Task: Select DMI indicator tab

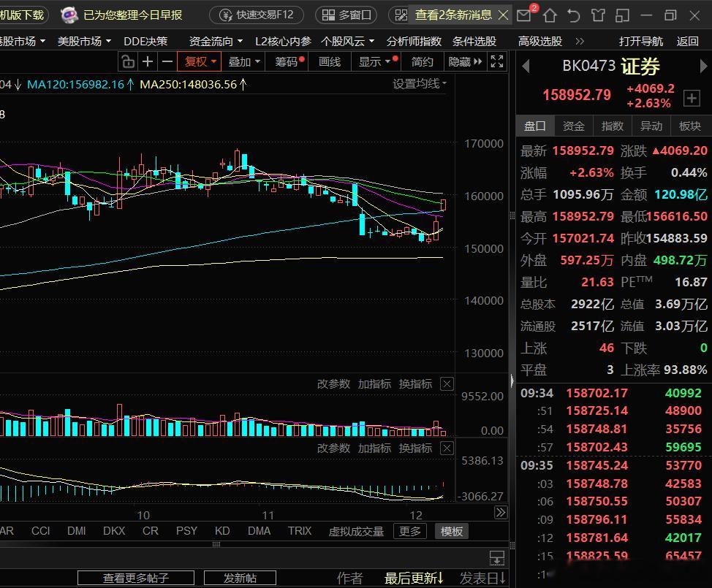Action: click(x=76, y=531)
